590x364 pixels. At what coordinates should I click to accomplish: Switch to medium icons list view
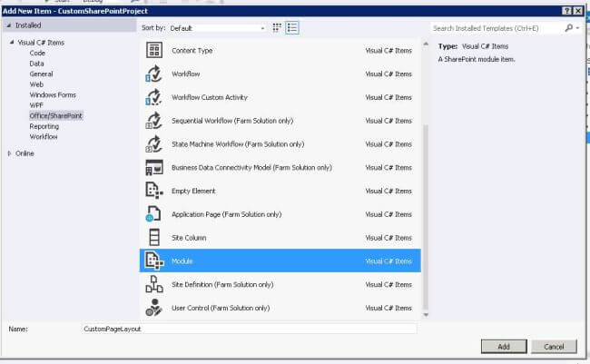pyautogui.click(x=292, y=27)
